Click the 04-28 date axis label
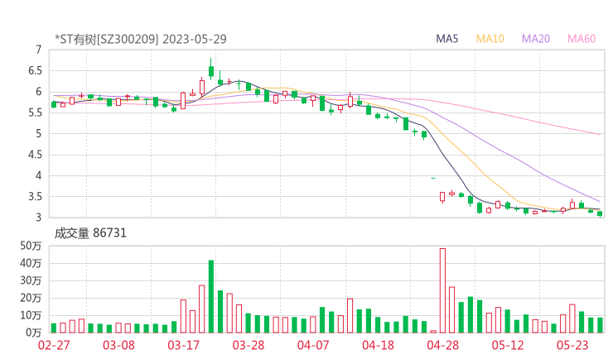This screenshot has width=613, height=364. point(443,345)
